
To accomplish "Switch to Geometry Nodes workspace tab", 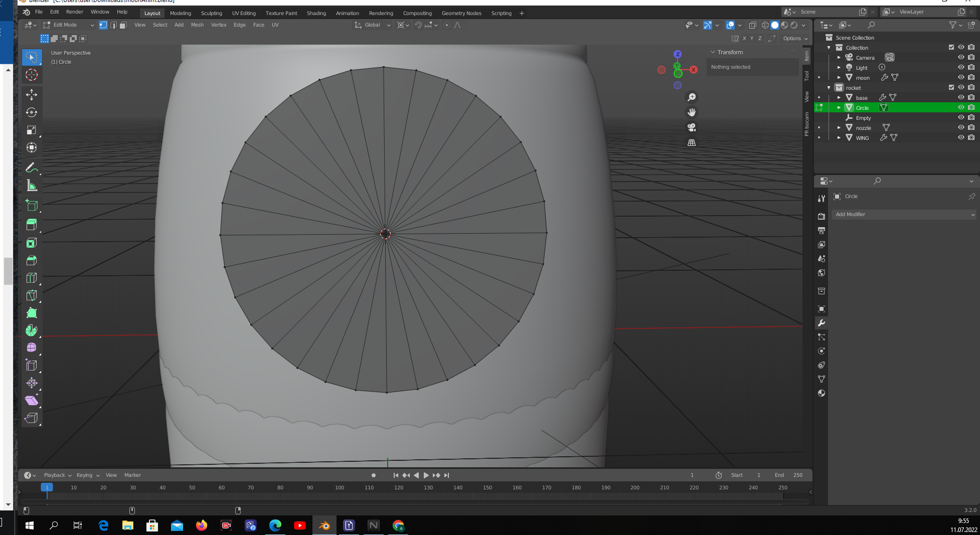I will point(461,14).
